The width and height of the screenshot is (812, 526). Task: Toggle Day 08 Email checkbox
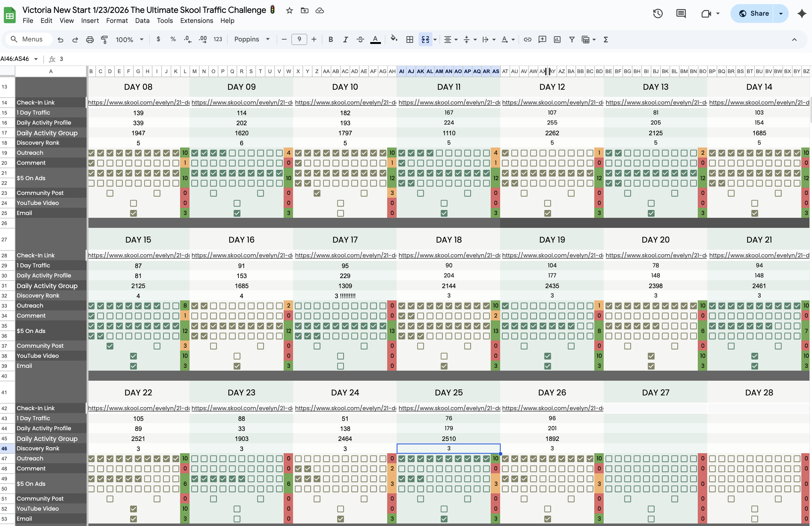coord(133,213)
